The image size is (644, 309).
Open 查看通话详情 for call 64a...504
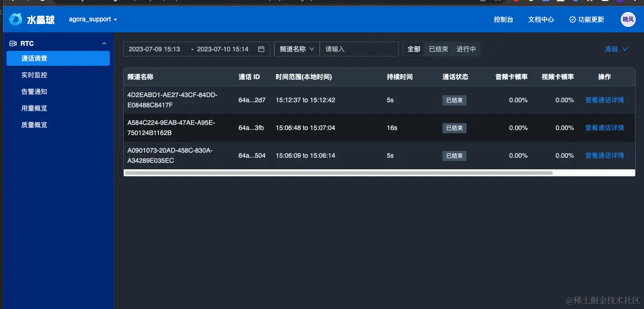[605, 155]
